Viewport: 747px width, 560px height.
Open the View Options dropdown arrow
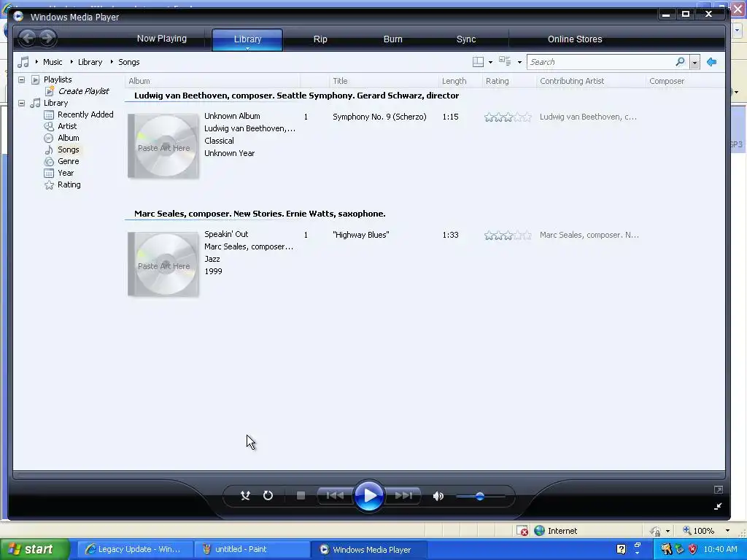(x=519, y=63)
